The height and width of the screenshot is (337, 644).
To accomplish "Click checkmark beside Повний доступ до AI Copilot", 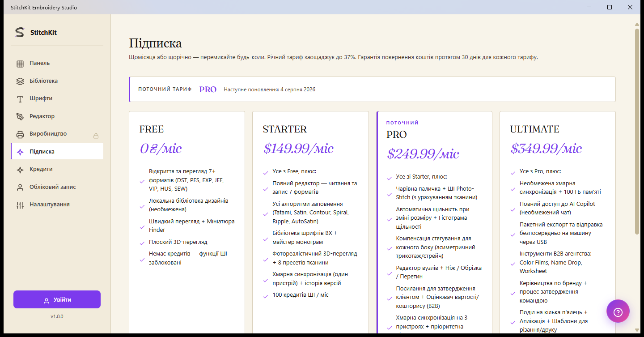I will tap(513, 209).
